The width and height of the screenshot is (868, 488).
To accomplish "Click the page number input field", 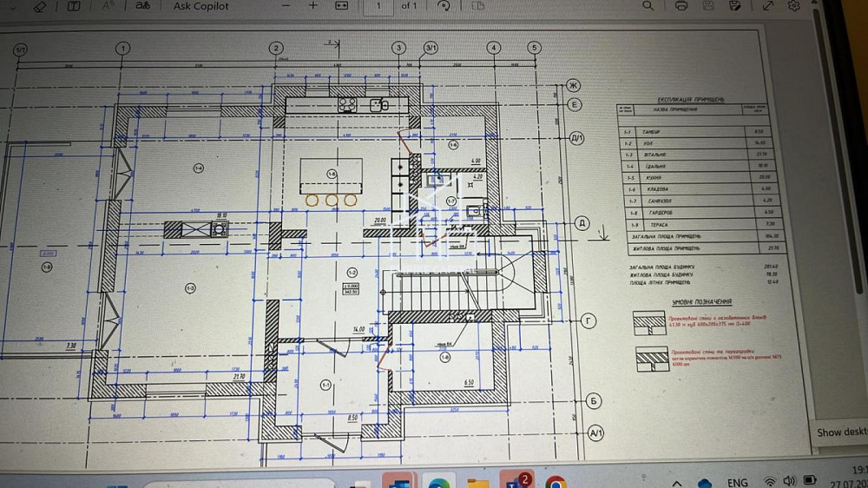I will click(x=378, y=6).
